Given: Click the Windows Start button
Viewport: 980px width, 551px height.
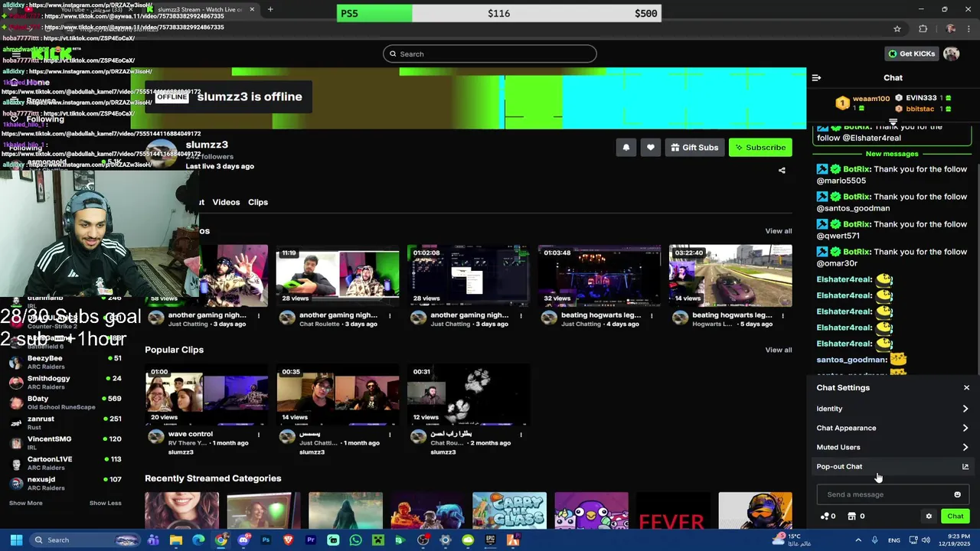Looking at the screenshot, I should click(16, 540).
